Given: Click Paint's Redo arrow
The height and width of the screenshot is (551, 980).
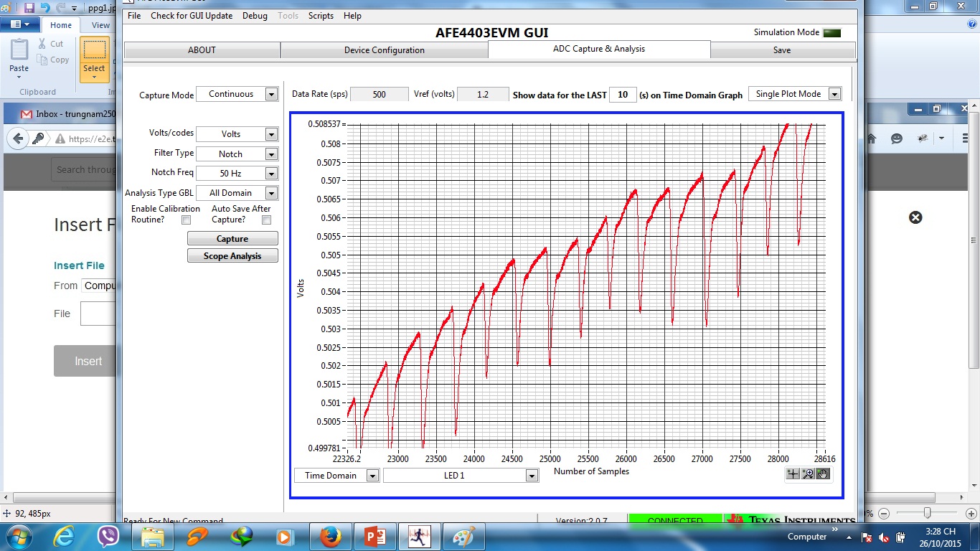Looking at the screenshot, I should 60,8.
